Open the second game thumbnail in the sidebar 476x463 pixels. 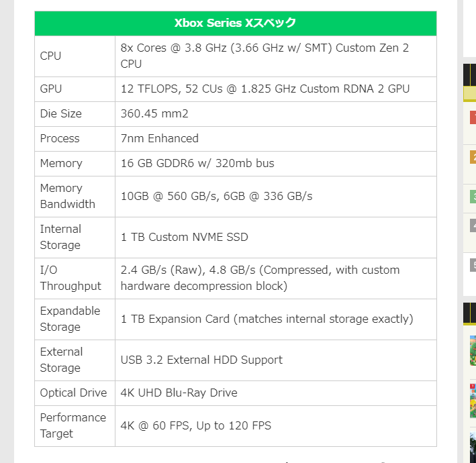[473, 400]
